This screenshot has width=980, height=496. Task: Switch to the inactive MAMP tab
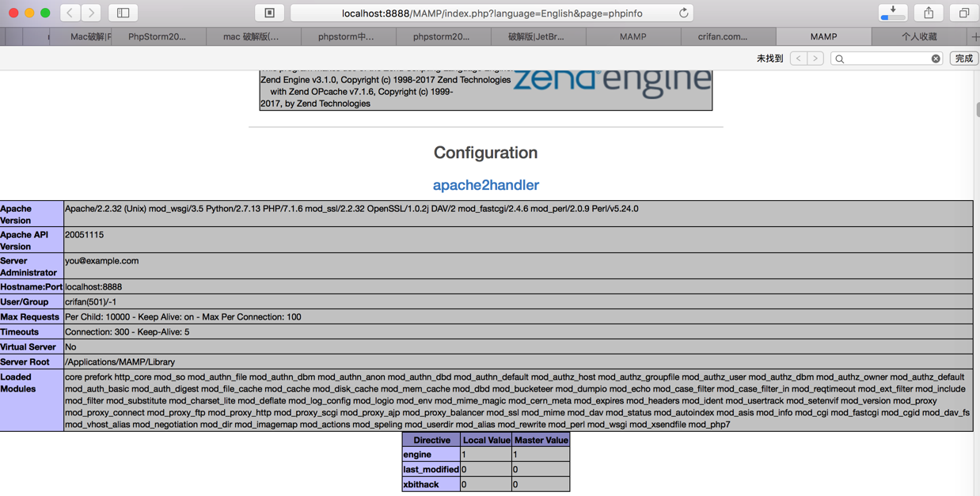point(633,36)
